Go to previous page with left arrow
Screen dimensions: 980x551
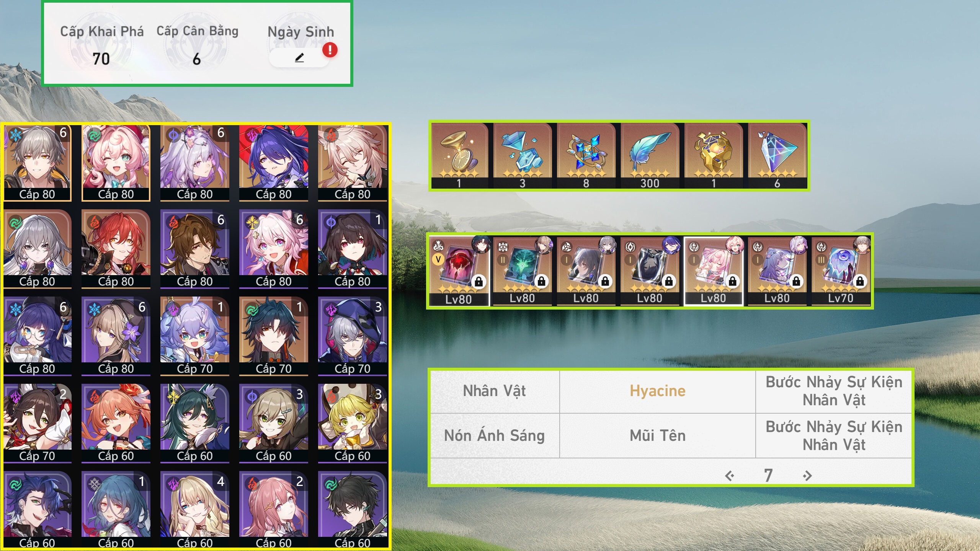tap(730, 476)
